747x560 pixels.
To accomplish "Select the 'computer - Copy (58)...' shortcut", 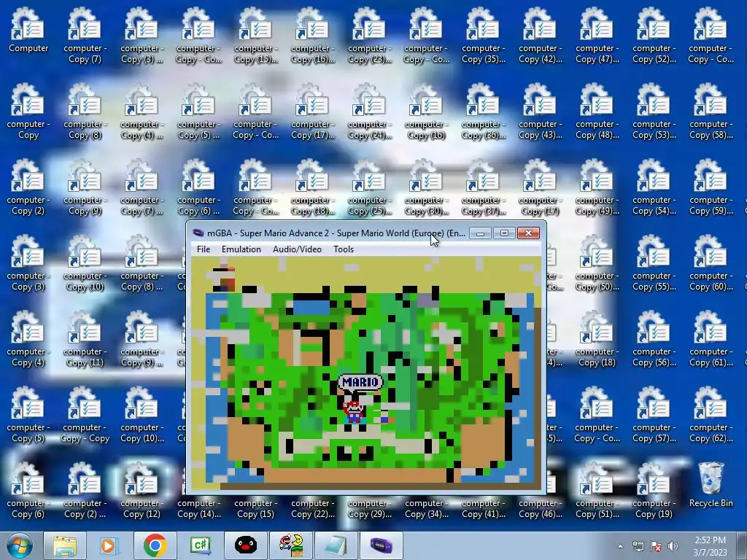I will pos(711,112).
